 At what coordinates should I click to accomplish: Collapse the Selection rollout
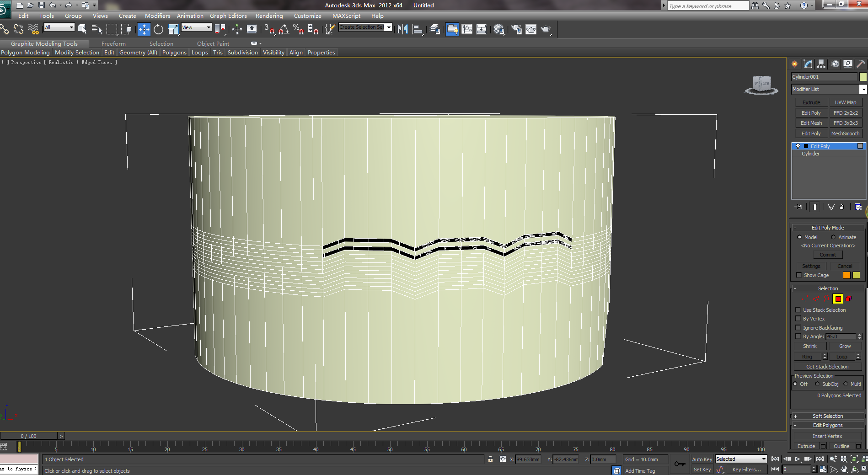point(795,288)
